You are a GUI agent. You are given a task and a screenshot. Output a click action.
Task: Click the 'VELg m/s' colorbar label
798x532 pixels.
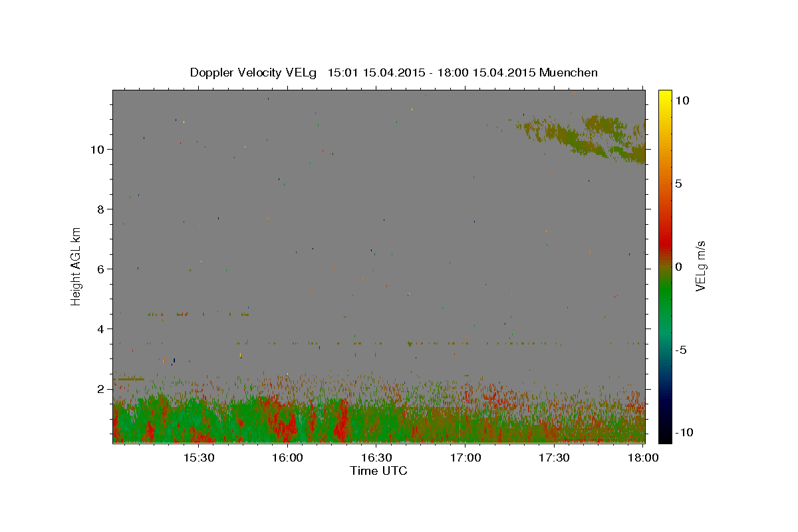tap(700, 266)
